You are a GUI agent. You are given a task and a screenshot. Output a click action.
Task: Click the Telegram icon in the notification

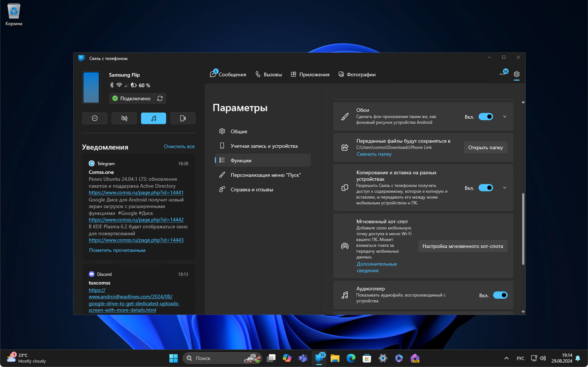point(92,163)
